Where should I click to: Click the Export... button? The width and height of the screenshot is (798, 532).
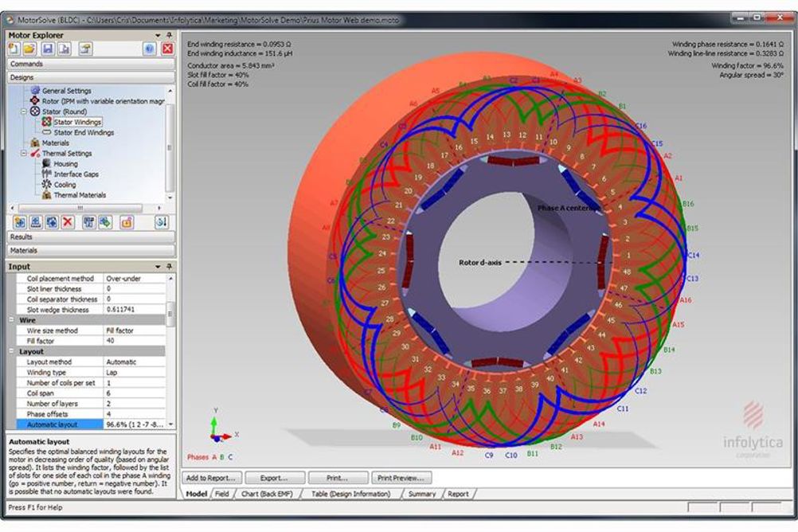tap(274, 478)
